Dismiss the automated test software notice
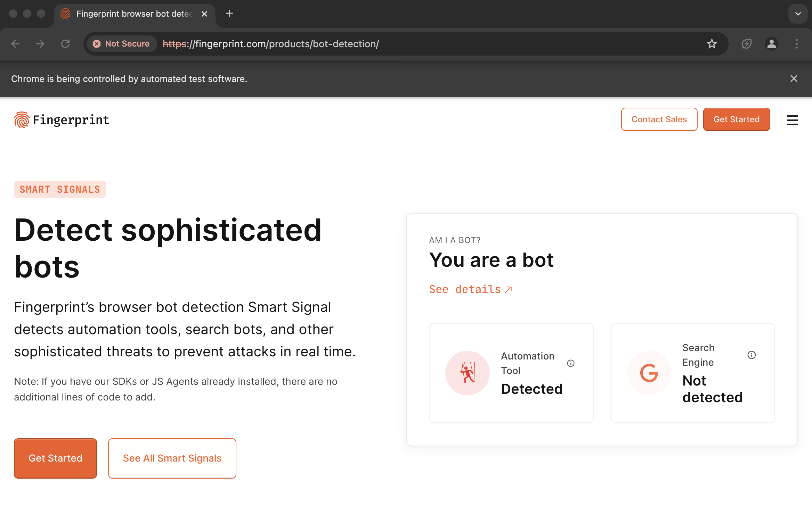 click(x=794, y=78)
